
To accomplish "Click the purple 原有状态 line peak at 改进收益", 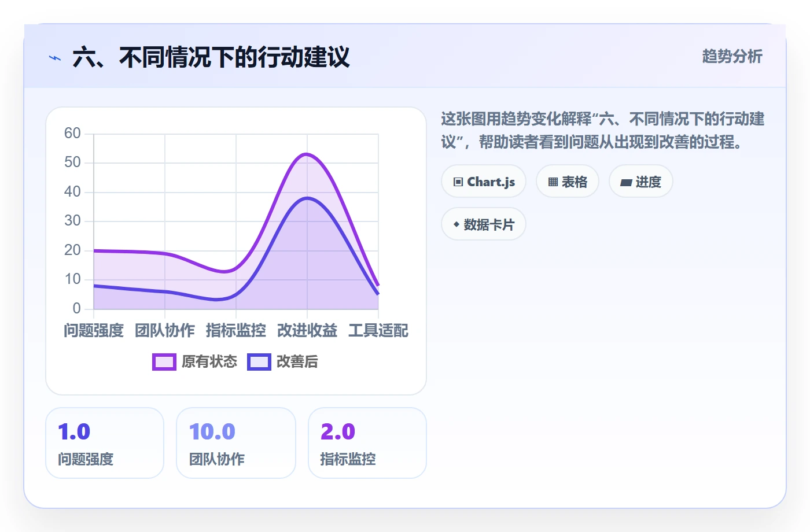I will point(307,154).
